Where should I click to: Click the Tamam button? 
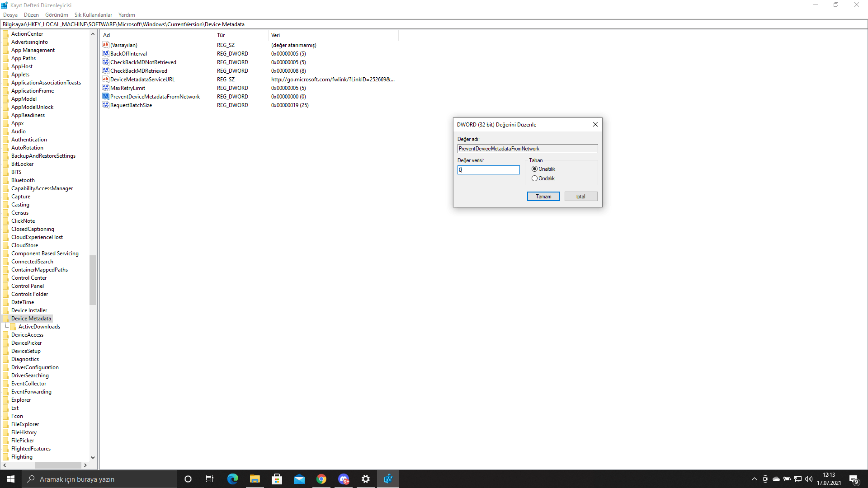coord(543,197)
